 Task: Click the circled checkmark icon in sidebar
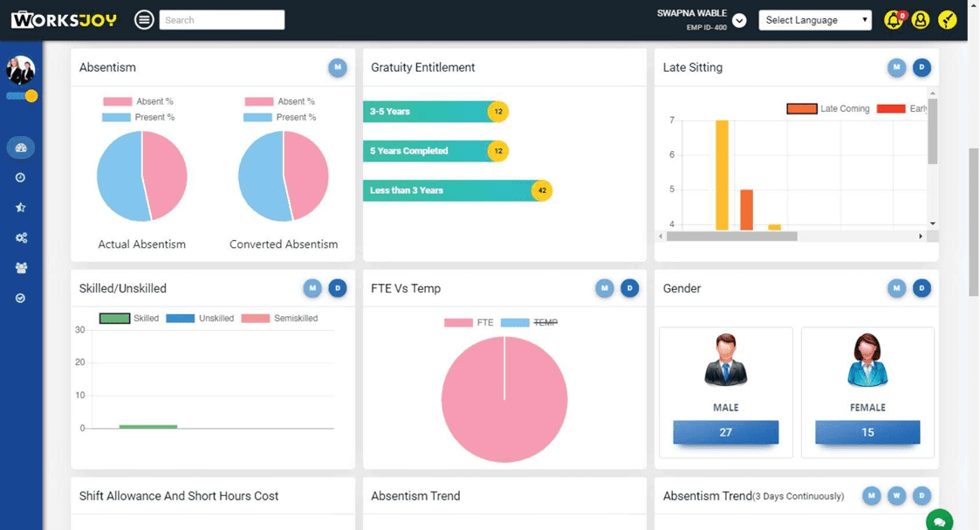point(20,298)
